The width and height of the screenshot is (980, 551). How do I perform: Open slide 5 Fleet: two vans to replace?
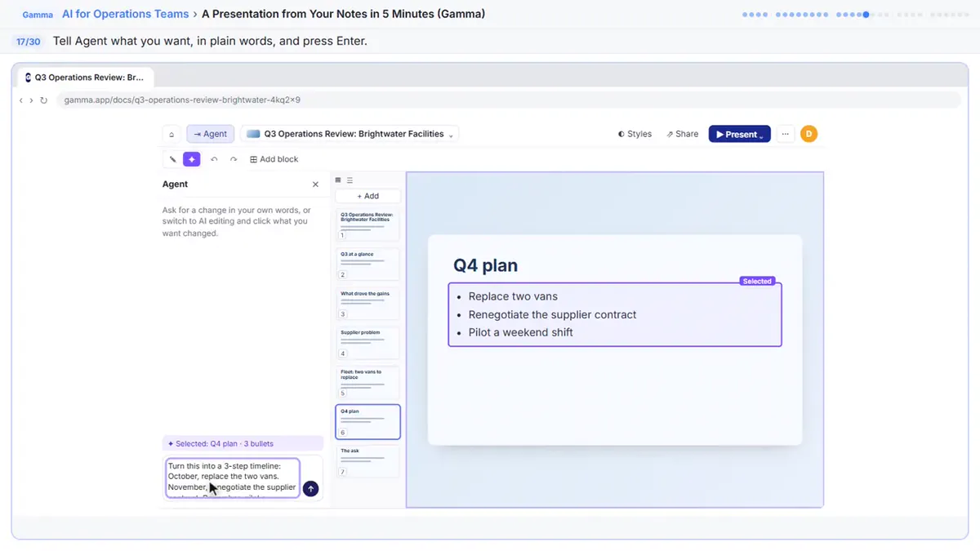coord(367,382)
